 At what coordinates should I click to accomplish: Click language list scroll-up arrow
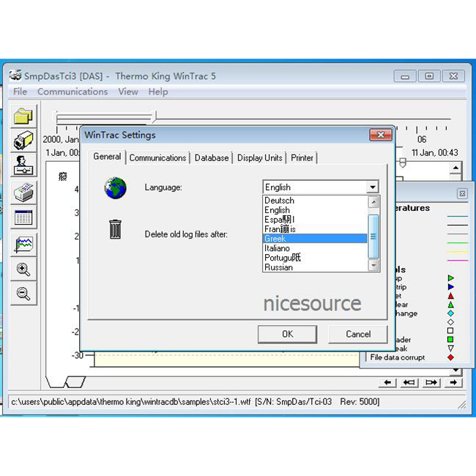(373, 202)
